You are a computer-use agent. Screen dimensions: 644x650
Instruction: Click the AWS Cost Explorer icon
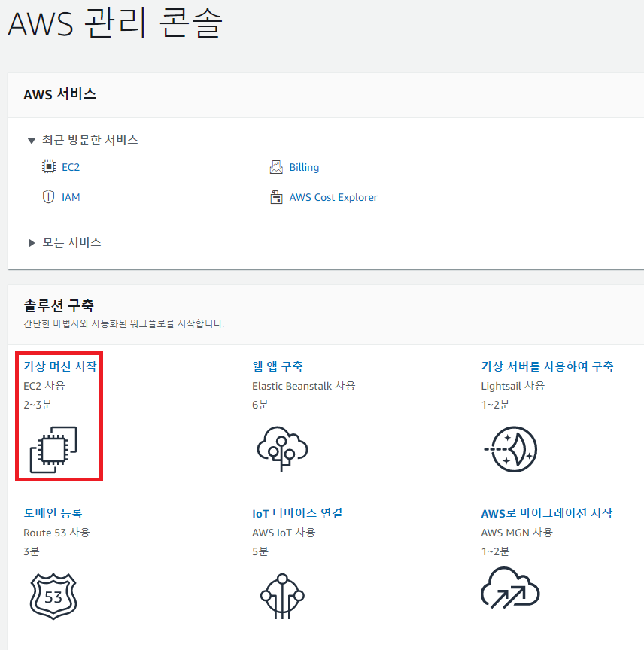click(276, 197)
